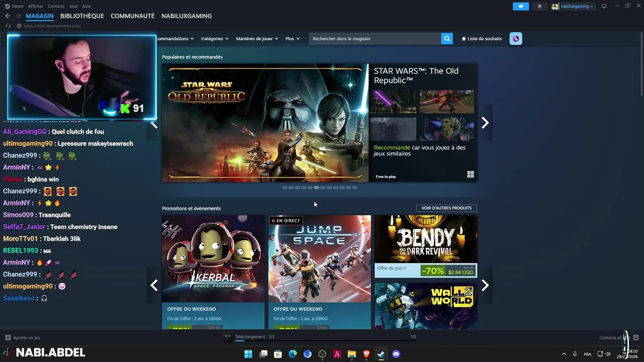Select the highlighted carousel page dot
The image size is (644, 362).
pos(316,188)
